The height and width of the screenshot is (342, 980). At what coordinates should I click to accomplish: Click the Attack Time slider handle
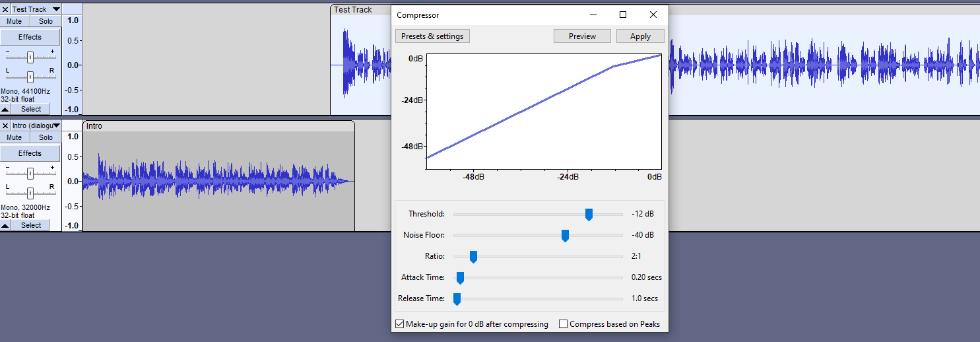coord(460,278)
